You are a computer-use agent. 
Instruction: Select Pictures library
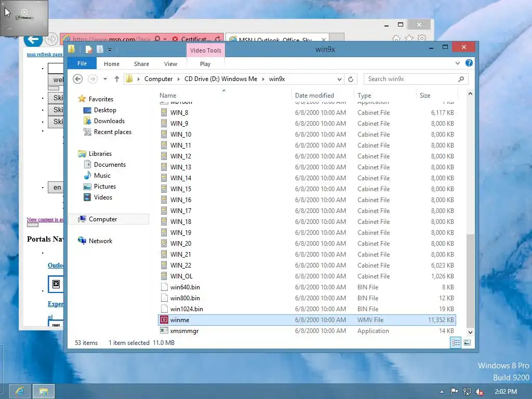click(105, 187)
